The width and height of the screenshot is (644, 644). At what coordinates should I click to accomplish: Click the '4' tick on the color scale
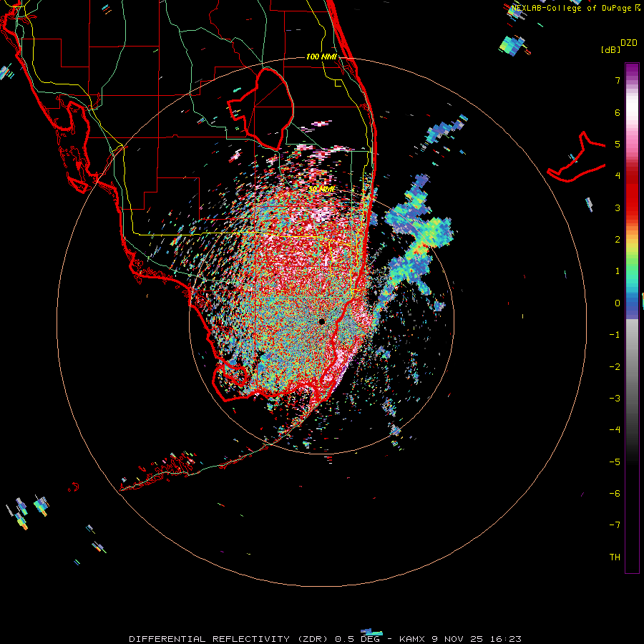coord(618,176)
